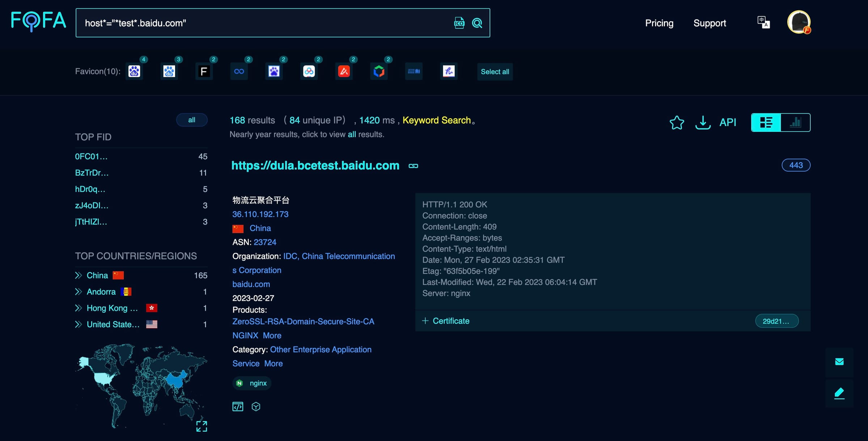The image size is (868, 441).
Task: Toggle the first Baidu favicon filter
Action: tap(134, 71)
